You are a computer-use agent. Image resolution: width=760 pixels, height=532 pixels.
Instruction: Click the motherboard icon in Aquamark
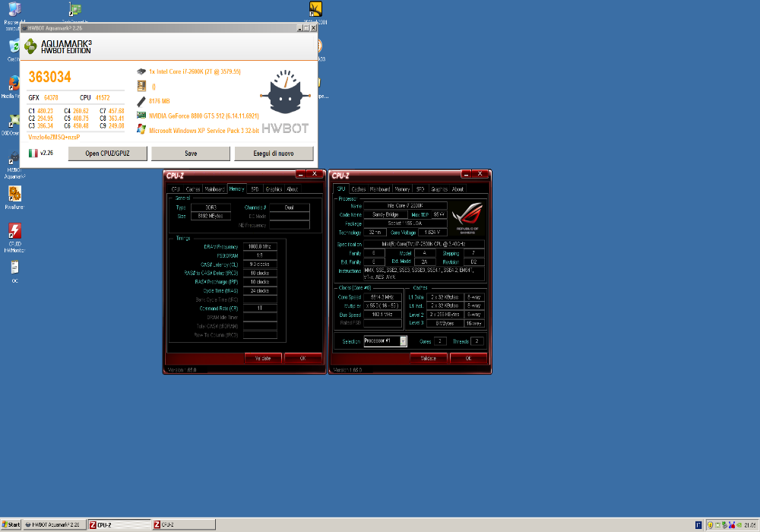pos(141,86)
